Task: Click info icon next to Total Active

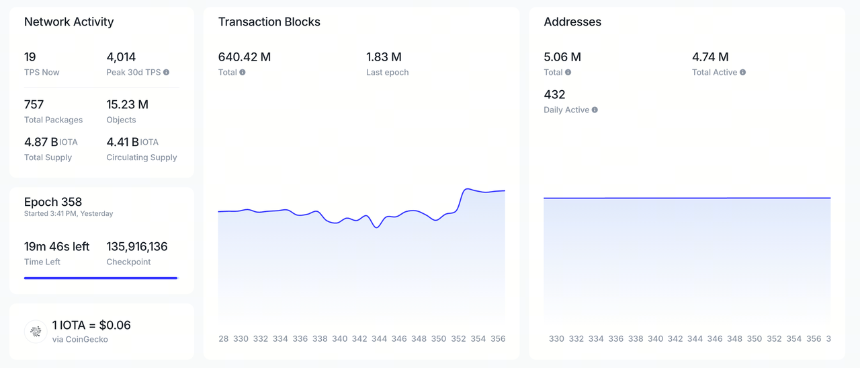Action: [x=743, y=72]
